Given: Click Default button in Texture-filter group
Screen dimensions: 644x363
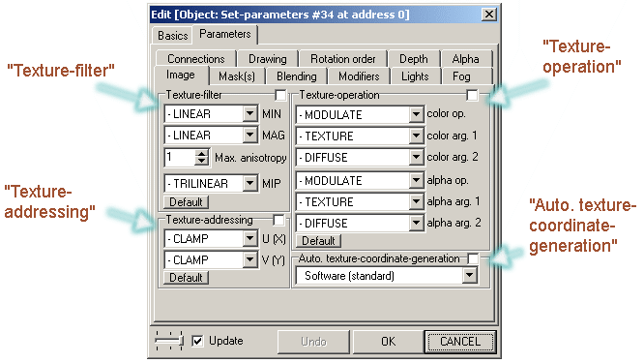Looking at the screenshot, I should (186, 202).
